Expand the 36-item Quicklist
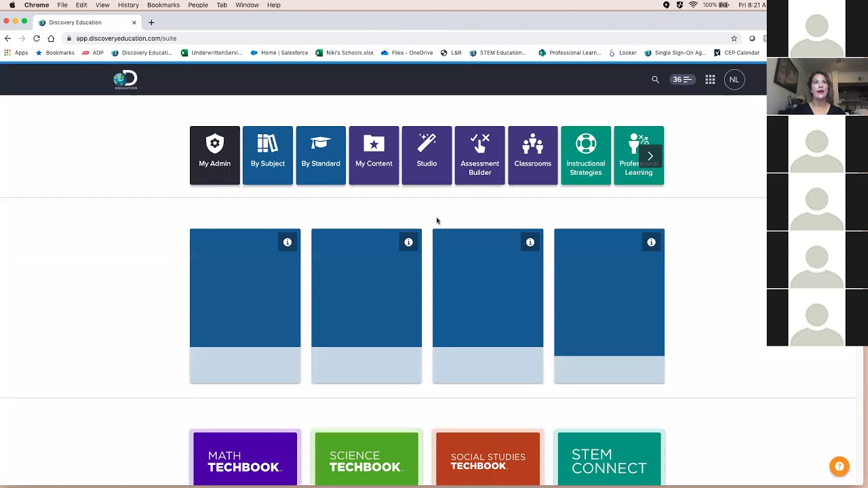 coord(682,79)
